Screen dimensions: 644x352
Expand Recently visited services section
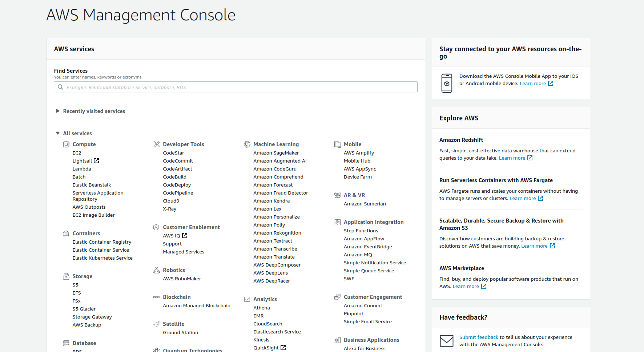pos(90,111)
